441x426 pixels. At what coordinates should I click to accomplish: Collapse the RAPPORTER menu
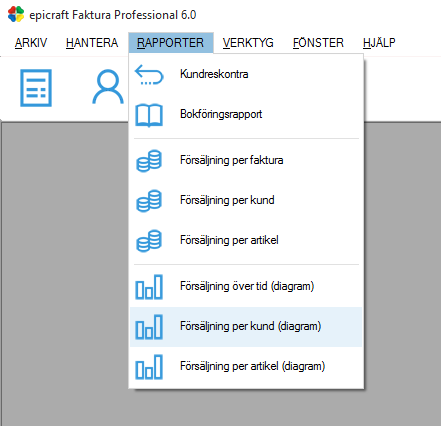click(x=171, y=43)
